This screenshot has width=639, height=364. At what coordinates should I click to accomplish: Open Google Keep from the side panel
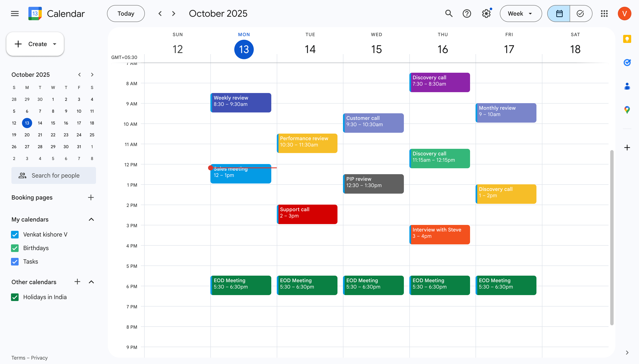(627, 39)
